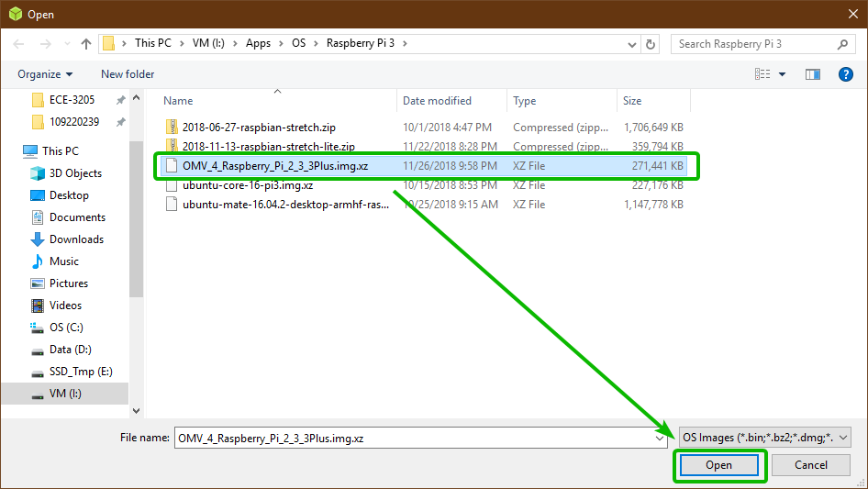Click the folder icon in address bar
Image resolution: width=868 pixels, height=489 pixels.
[108, 43]
